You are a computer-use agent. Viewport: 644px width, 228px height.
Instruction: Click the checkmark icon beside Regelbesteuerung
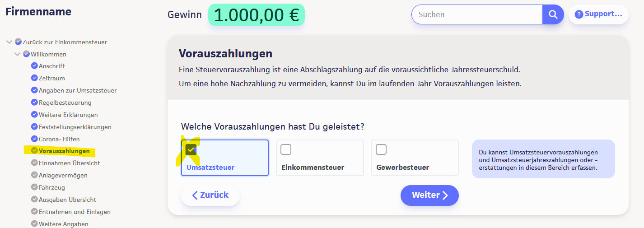(x=34, y=102)
